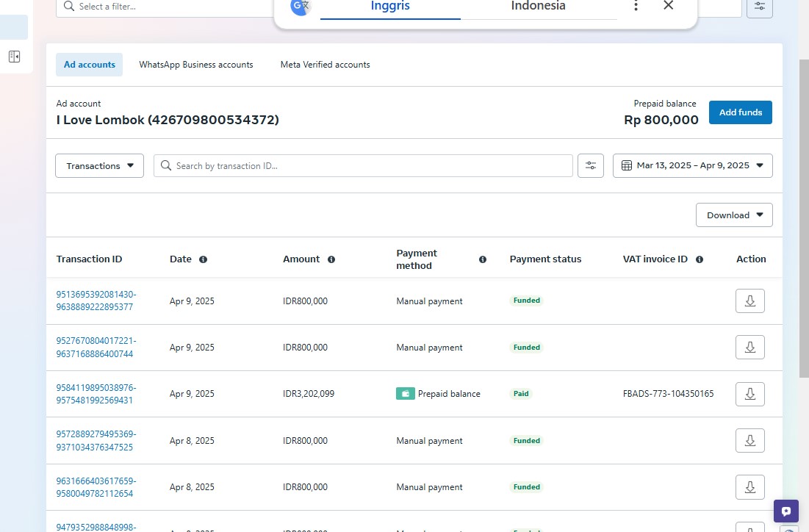Close the Google Translate popup
Image resolution: width=809 pixels, height=532 pixels.
coord(668,6)
